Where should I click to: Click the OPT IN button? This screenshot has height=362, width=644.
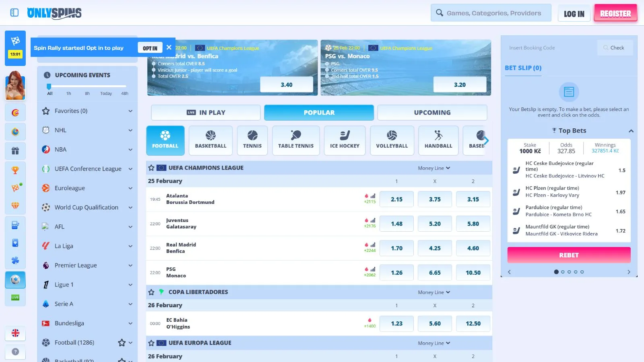[x=150, y=48]
